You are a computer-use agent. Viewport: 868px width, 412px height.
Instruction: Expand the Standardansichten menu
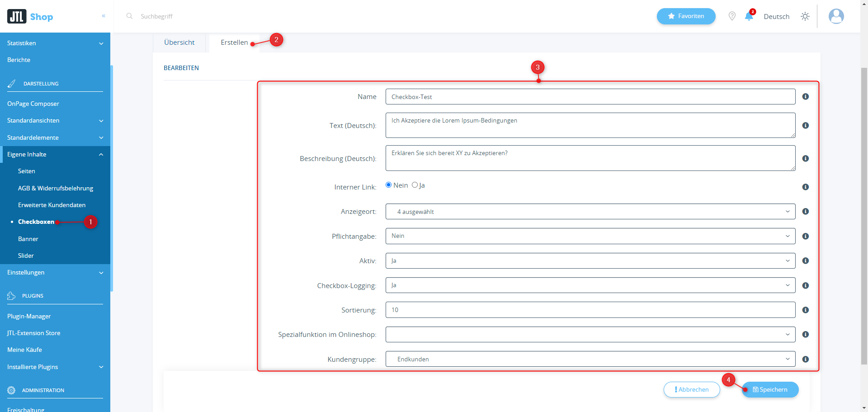pos(55,121)
